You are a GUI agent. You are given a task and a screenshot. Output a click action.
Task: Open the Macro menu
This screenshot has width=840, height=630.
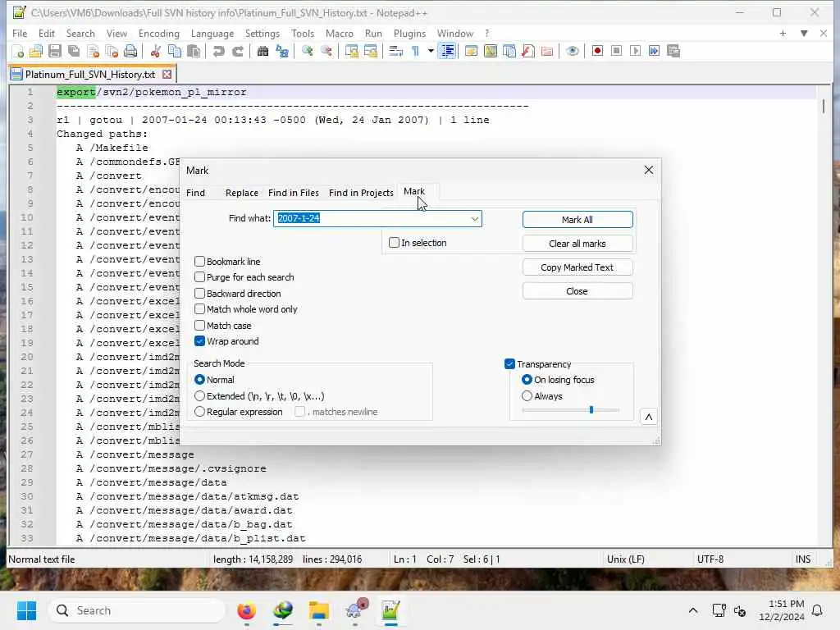click(339, 33)
